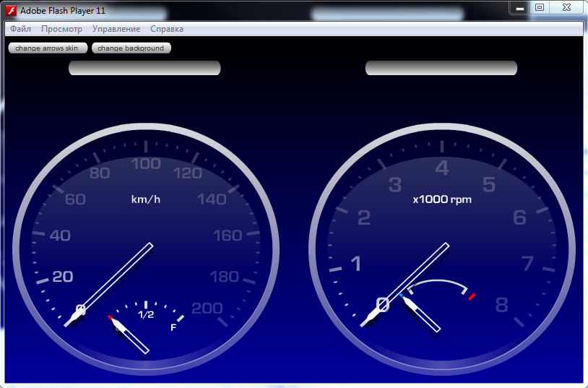The height and width of the screenshot is (388, 588).
Task: Click the 1/2 mark on fuel gauge
Action: 146,315
